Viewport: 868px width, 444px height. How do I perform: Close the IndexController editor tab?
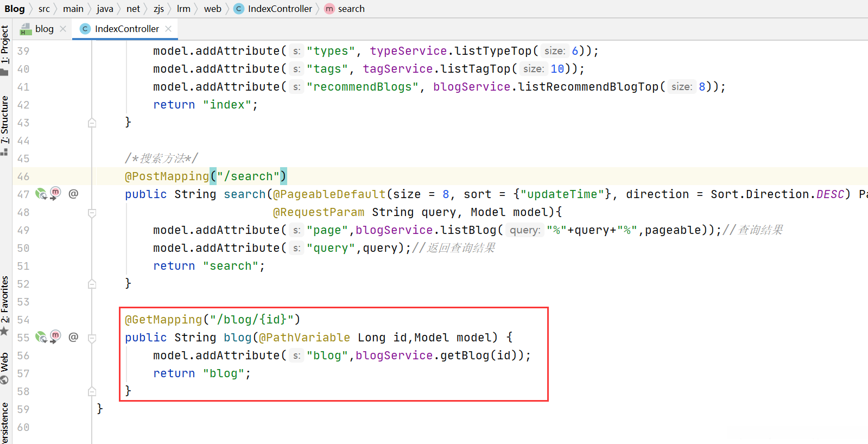[168, 29]
